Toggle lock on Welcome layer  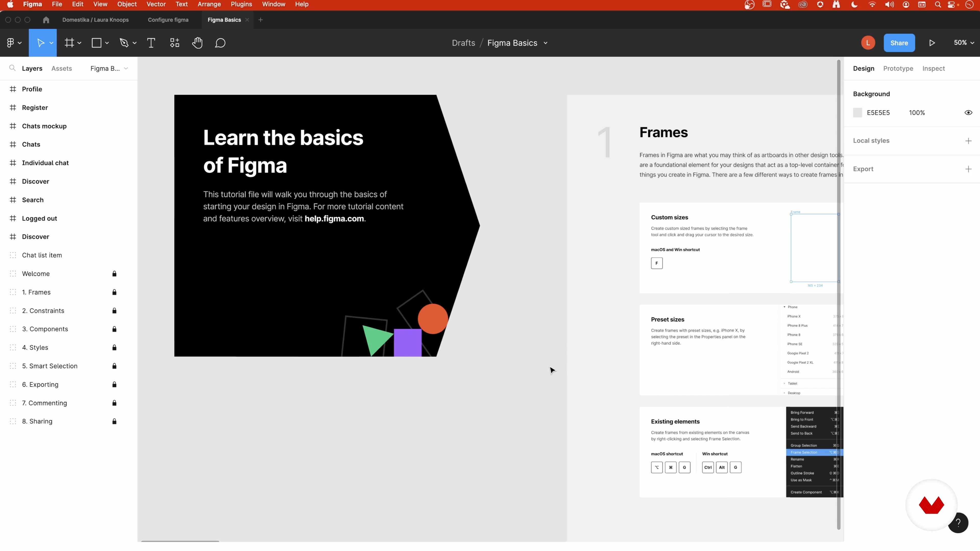pyautogui.click(x=114, y=274)
